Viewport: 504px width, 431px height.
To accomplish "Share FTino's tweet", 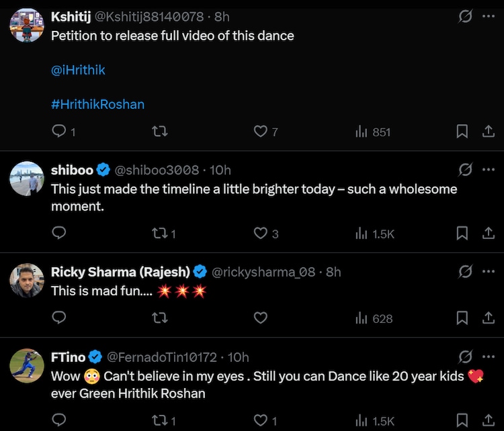I will pyautogui.click(x=489, y=421).
